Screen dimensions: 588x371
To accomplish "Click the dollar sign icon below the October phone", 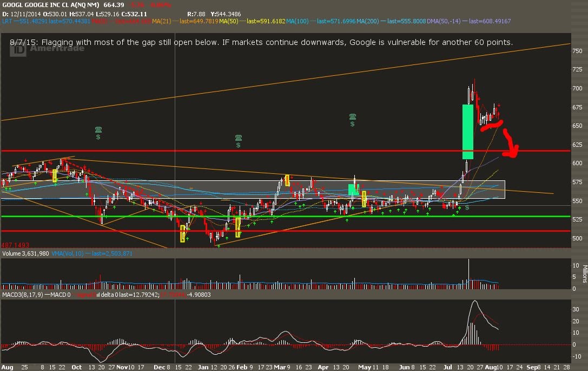I will (x=98, y=137).
